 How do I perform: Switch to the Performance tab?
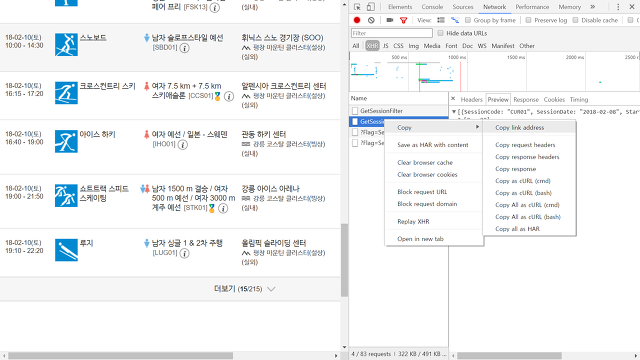[x=532, y=7]
